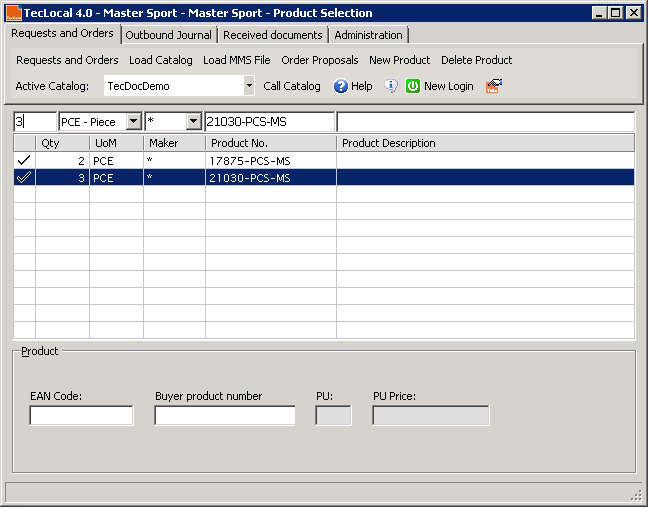The width and height of the screenshot is (648, 508).
Task: Click the rightmost icon after New Login
Action: pos(493,87)
